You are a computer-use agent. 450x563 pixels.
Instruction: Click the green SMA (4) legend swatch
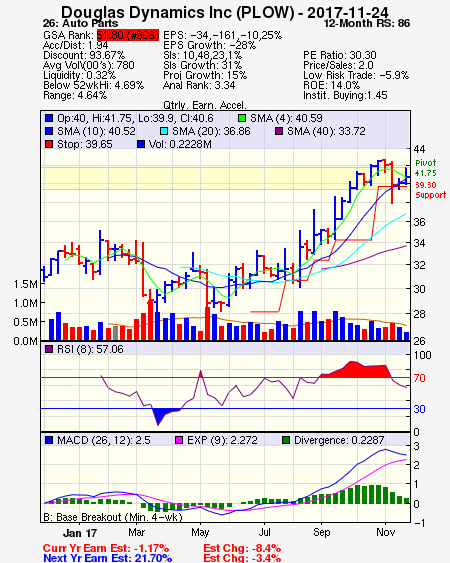[242, 118]
